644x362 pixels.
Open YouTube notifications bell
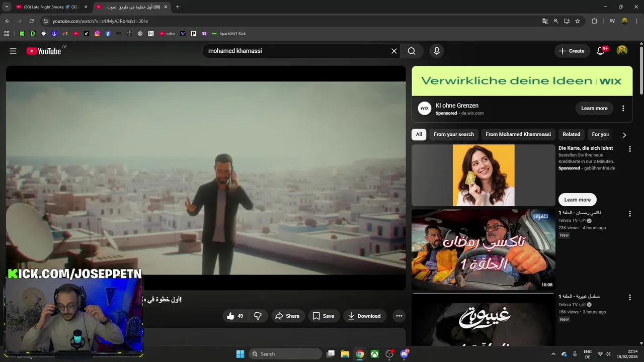[x=600, y=51]
